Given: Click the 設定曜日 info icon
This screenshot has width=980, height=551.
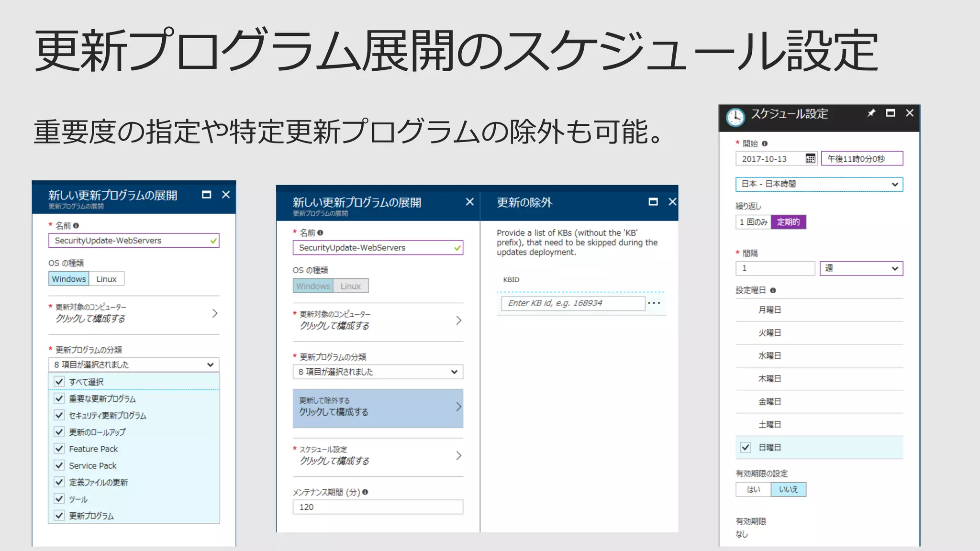Looking at the screenshot, I should tap(773, 290).
